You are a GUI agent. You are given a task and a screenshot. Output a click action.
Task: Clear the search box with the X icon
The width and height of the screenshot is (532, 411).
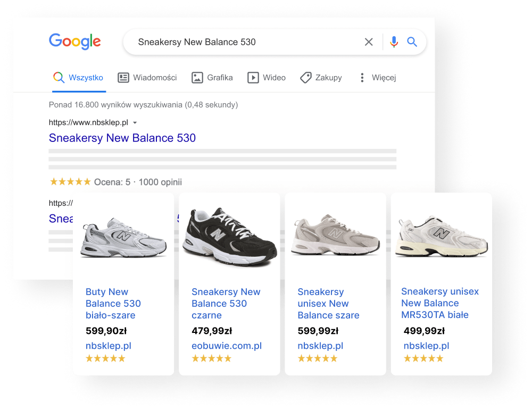click(x=369, y=42)
